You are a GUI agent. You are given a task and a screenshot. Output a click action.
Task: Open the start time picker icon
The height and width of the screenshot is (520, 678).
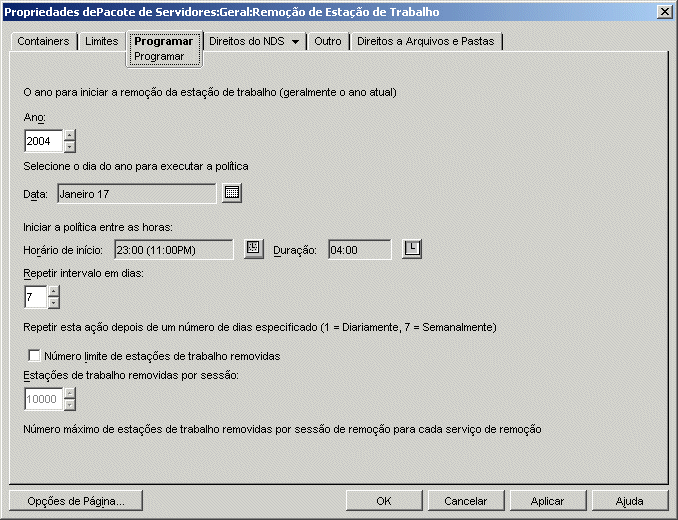tap(253, 249)
